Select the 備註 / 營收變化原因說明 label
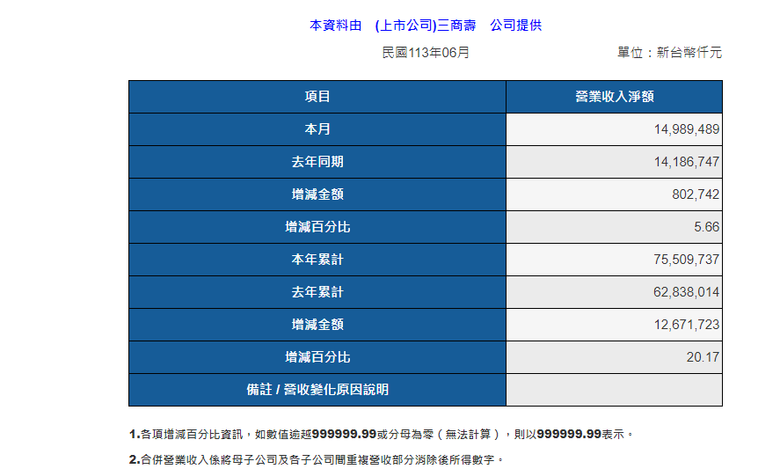The width and height of the screenshot is (780, 469). (317, 389)
